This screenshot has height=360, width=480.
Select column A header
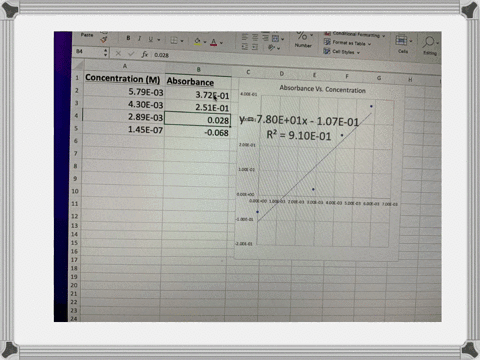[x=125, y=66]
